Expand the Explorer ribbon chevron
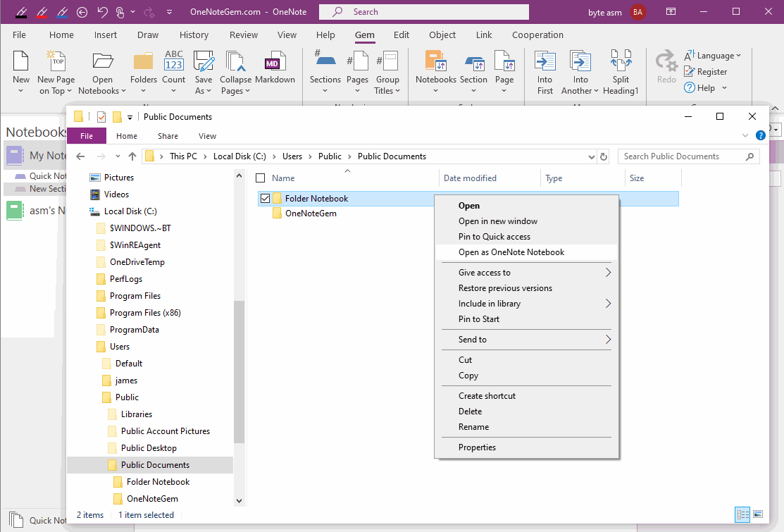Screen dimensions: 784x532 click(x=745, y=135)
